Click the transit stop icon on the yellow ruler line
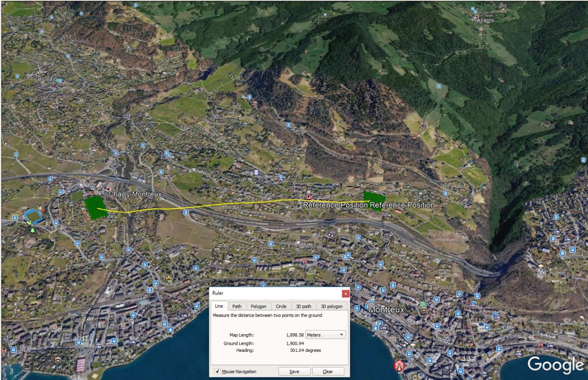This screenshot has width=588, height=380. [x=186, y=212]
